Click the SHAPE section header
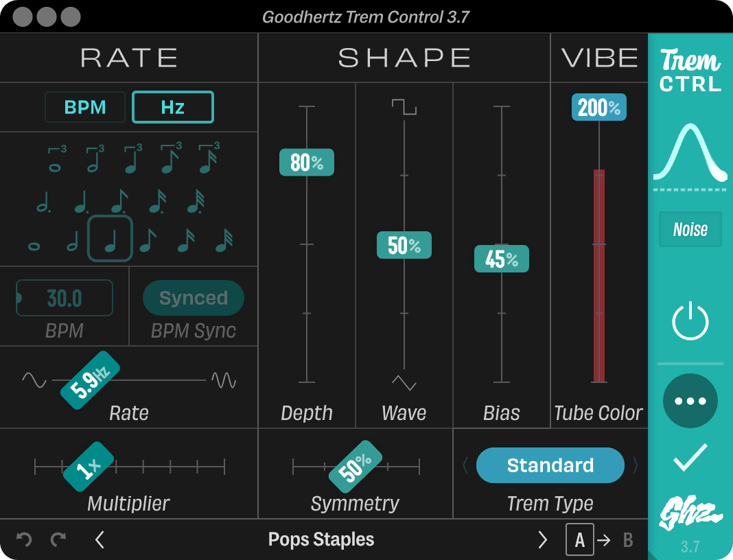This screenshot has width=733, height=560. click(404, 58)
